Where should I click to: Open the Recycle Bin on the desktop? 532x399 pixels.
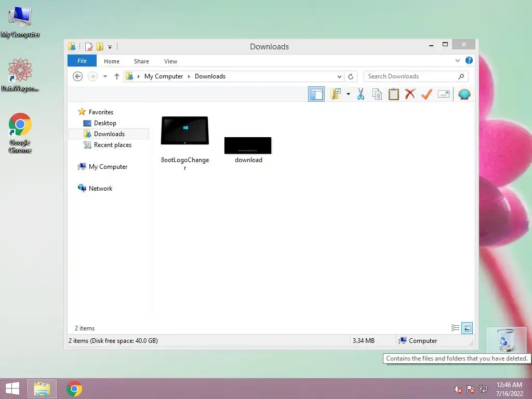click(x=506, y=340)
